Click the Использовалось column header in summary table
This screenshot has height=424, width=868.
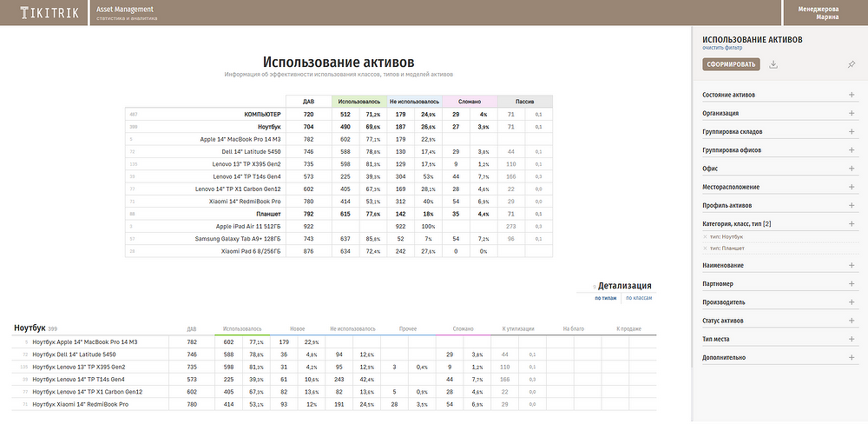pos(358,102)
